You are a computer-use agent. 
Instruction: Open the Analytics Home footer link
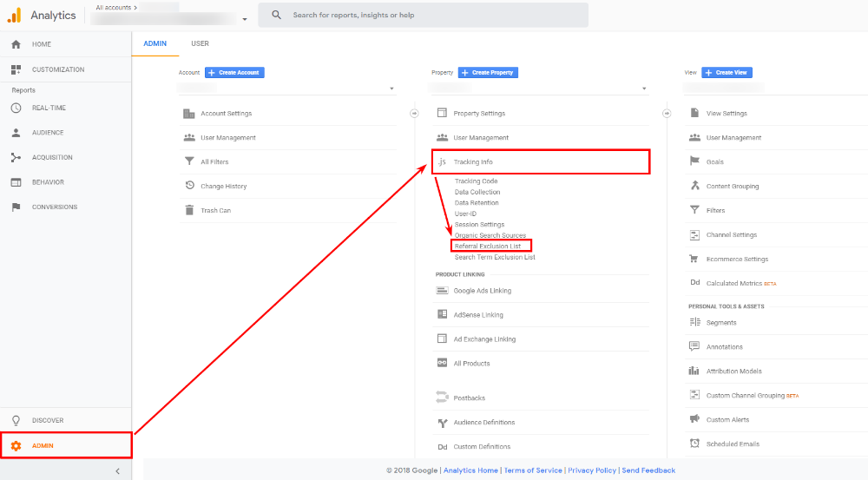470,470
